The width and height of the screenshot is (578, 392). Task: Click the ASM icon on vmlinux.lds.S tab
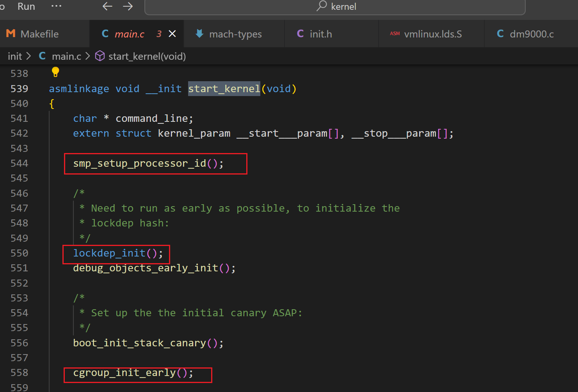[x=395, y=34]
